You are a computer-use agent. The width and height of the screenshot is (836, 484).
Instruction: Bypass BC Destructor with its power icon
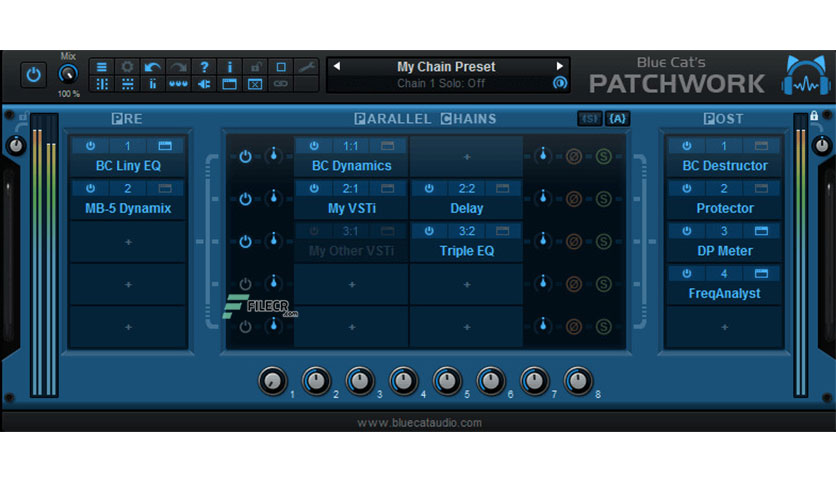(687, 146)
